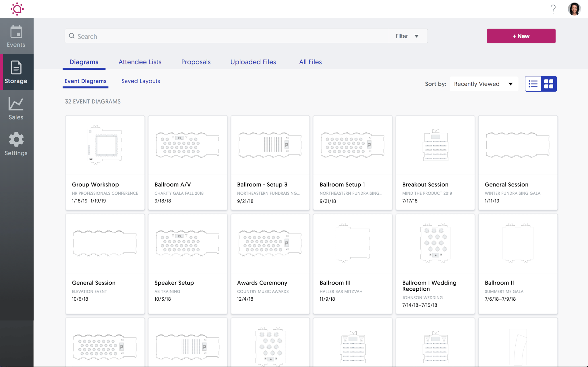588x367 pixels.
Task: Select the Storage icon in the sidebar
Action: pyautogui.click(x=16, y=72)
